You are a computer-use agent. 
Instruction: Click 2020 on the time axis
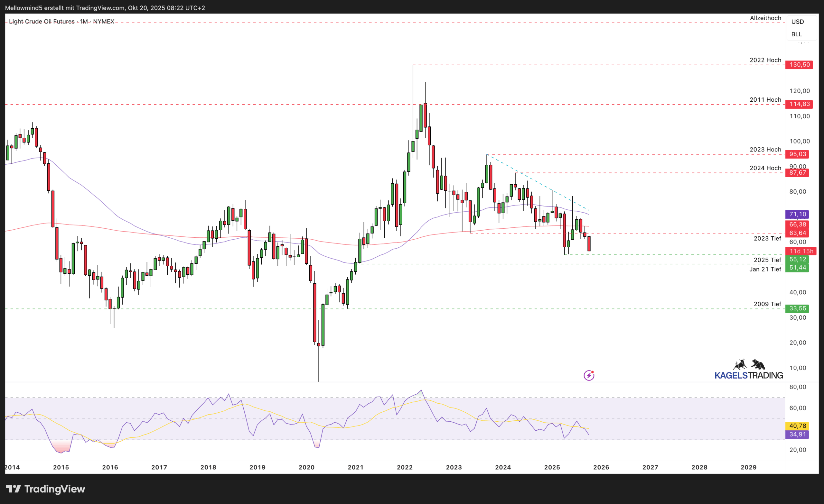pos(306,467)
